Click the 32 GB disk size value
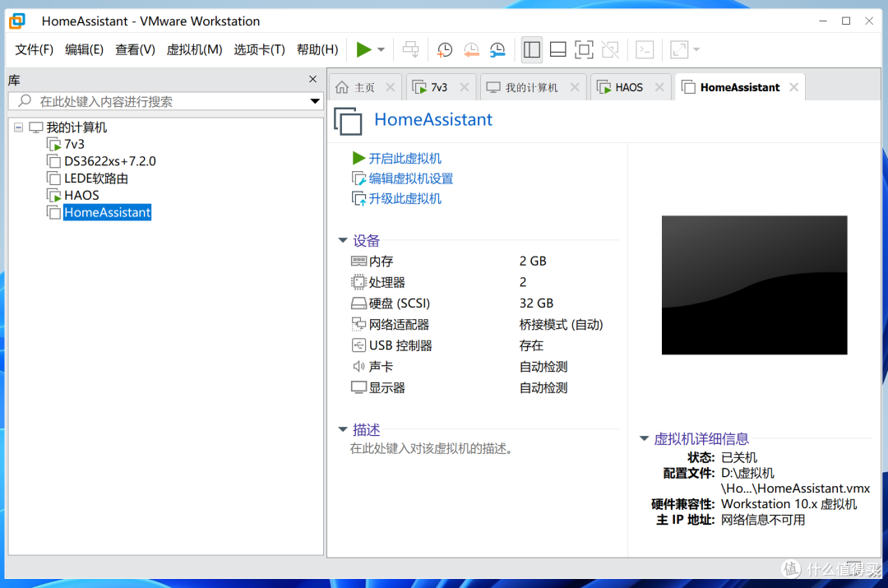Screen dimensions: 888x588 [x=536, y=303]
